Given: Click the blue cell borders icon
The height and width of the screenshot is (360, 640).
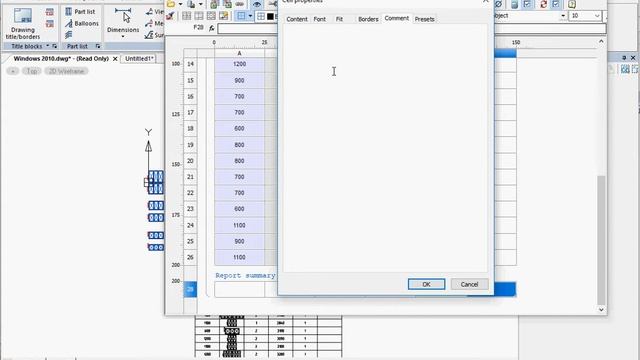Looking at the screenshot, I should click(242, 16).
